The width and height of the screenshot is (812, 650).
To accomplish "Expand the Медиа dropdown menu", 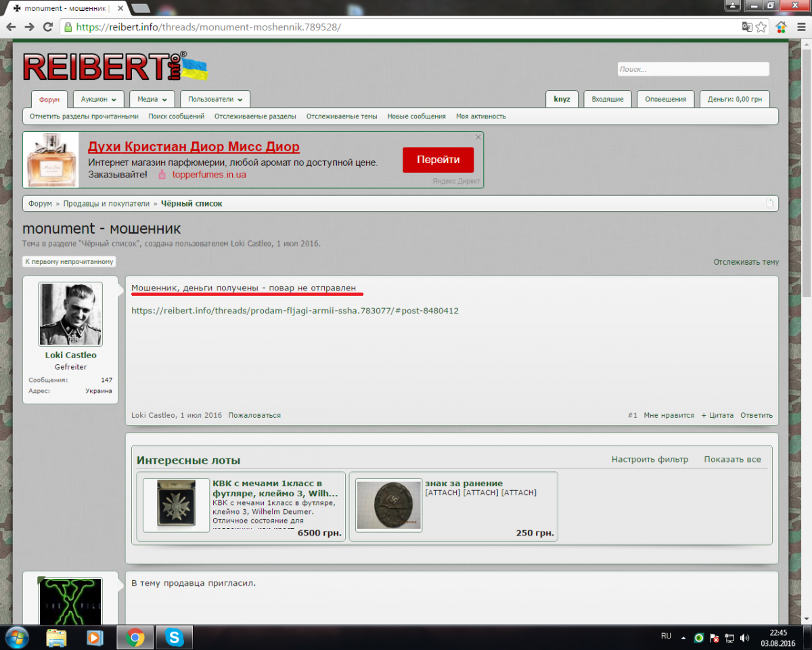I will 152,99.
